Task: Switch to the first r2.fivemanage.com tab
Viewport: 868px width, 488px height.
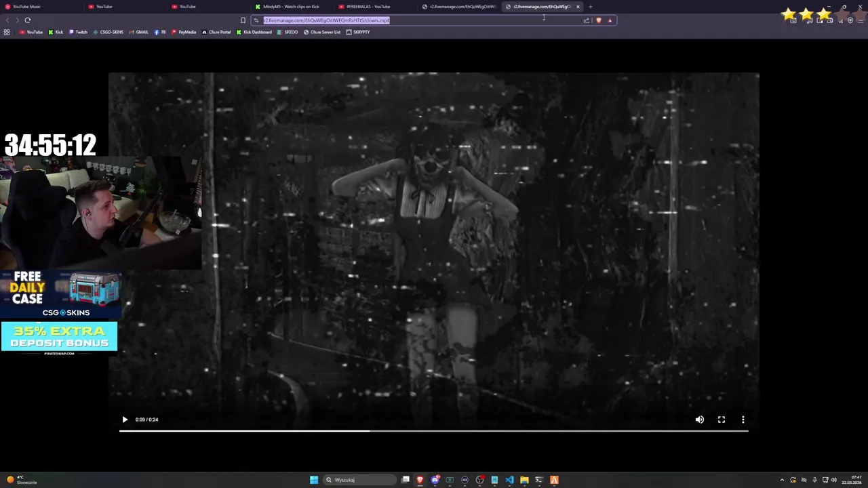Action: coord(458,7)
